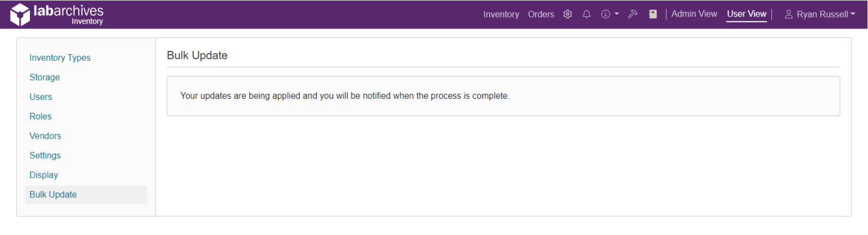Switch to Admin View
868x235 pixels.
point(694,14)
